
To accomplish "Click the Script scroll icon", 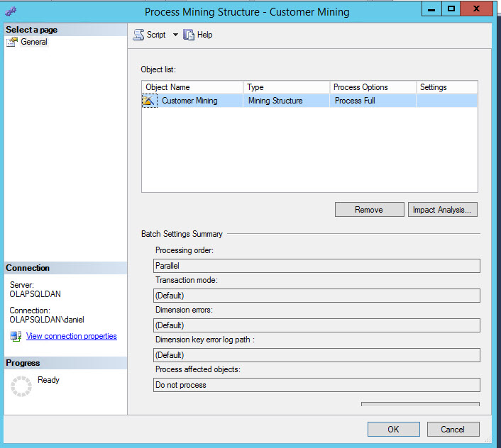I will point(138,35).
